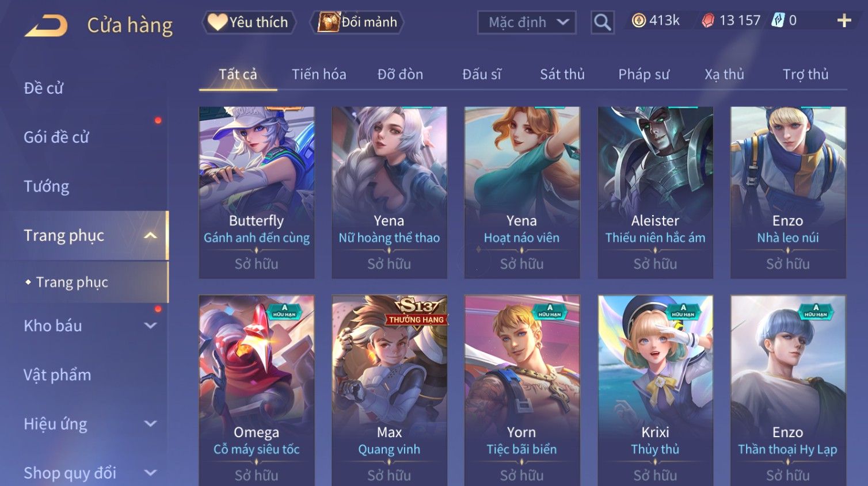Switch to the Tiến hóa tab
Image resolution: width=868 pixels, height=486 pixels.
[319, 74]
